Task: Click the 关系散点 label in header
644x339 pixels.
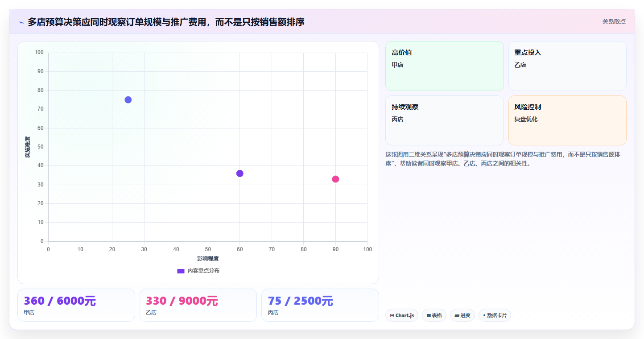Action: pyautogui.click(x=614, y=21)
